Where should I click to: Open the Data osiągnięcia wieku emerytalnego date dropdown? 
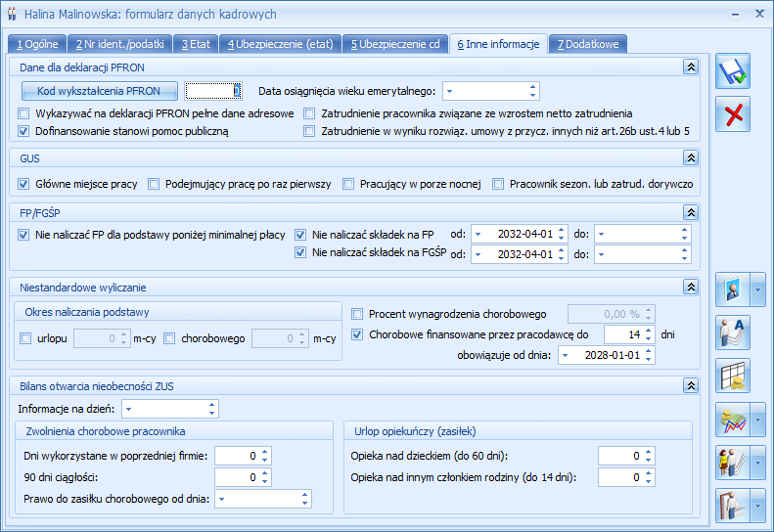click(450, 91)
